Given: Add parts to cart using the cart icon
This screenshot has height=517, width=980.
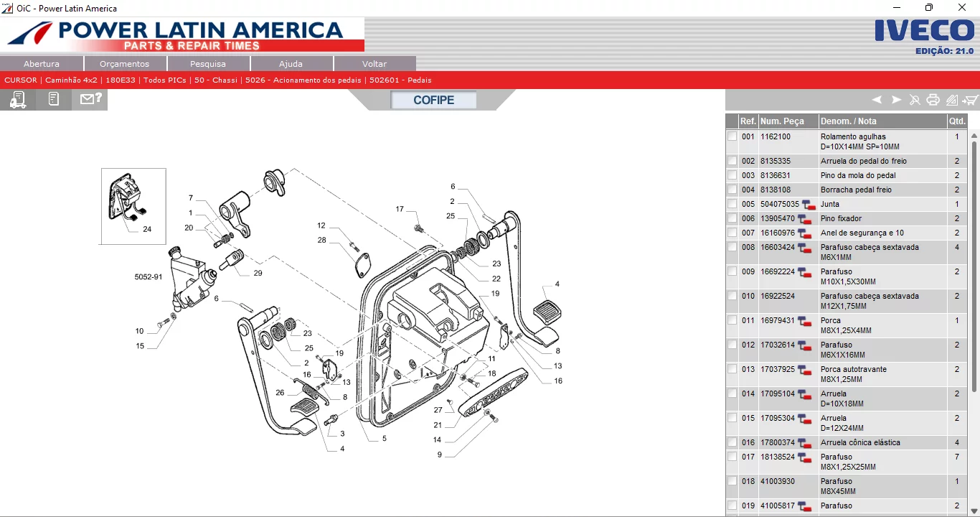Looking at the screenshot, I should tap(970, 100).
